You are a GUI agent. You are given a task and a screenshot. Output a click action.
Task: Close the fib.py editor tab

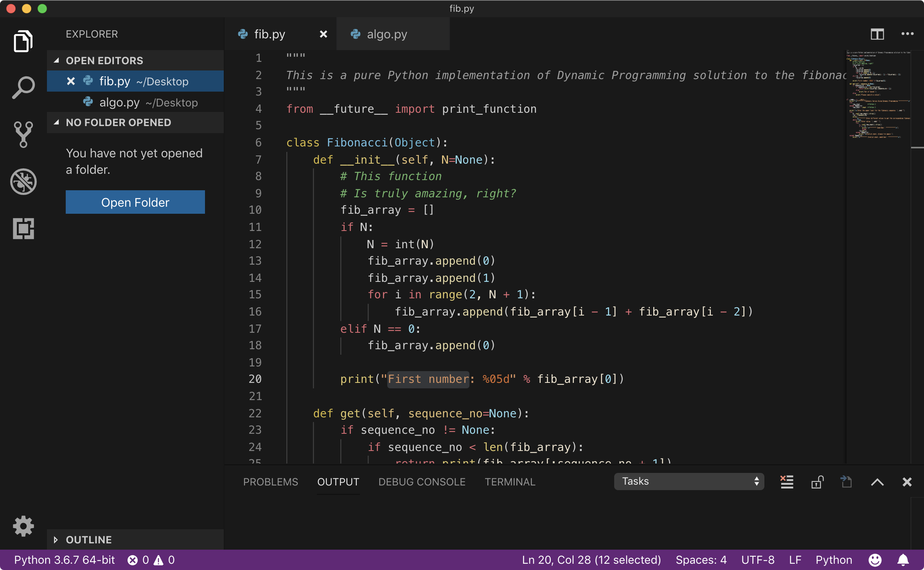click(323, 34)
